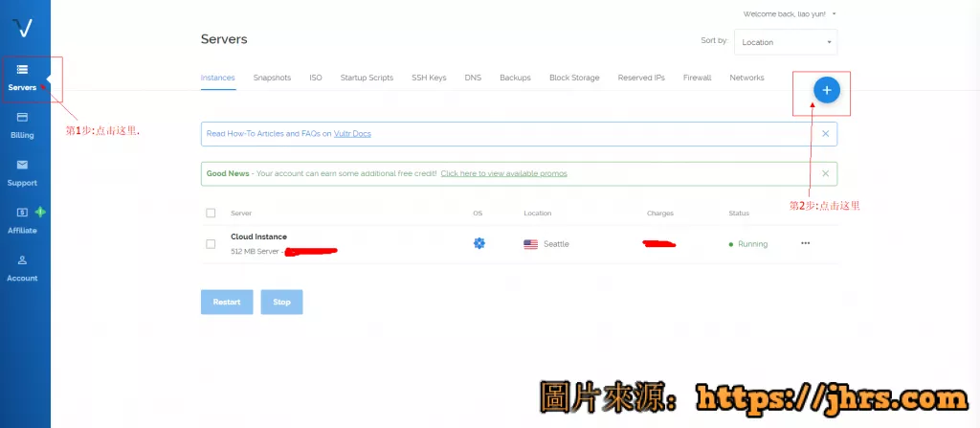Switch to the SSH Keys tab

(429, 78)
